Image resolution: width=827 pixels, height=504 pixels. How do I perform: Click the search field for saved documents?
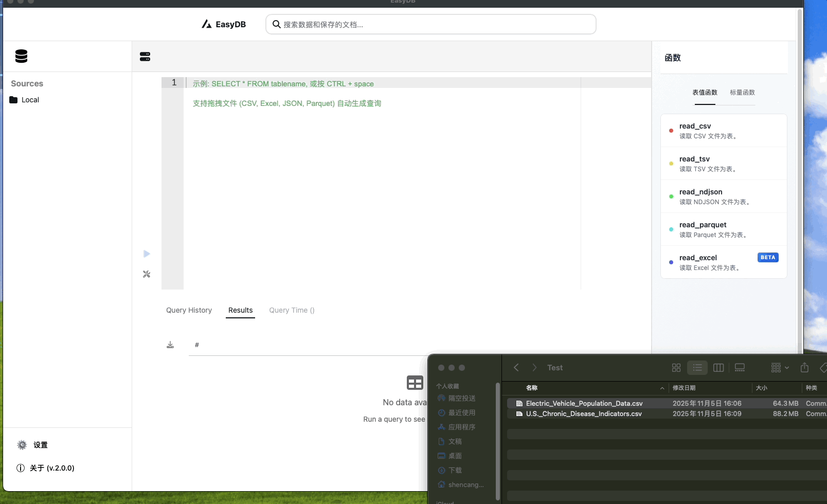430,24
